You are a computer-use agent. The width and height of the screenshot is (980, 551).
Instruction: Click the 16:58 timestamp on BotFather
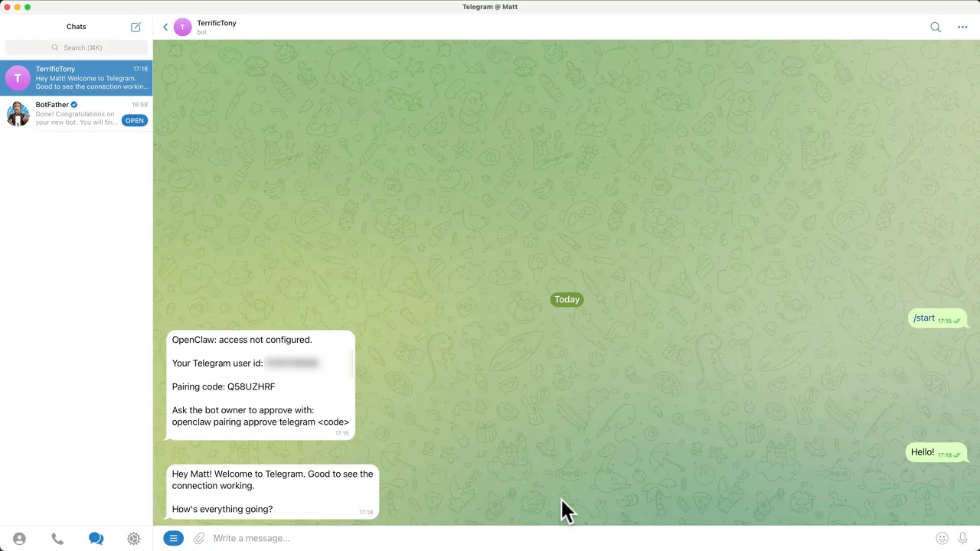pos(139,104)
